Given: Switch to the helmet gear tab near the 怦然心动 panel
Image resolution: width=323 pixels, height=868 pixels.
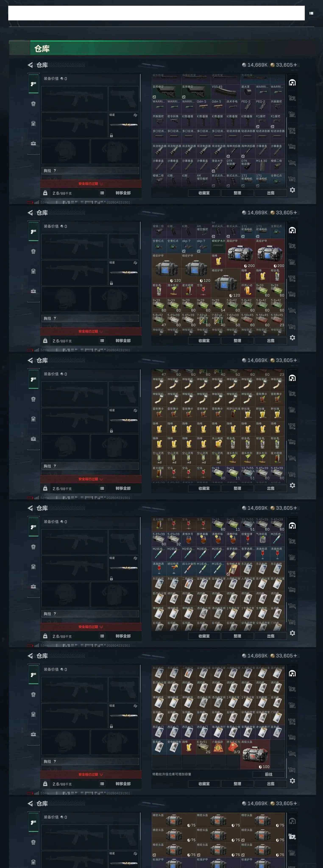Looking at the screenshot, I should pyautogui.click(x=33, y=251).
